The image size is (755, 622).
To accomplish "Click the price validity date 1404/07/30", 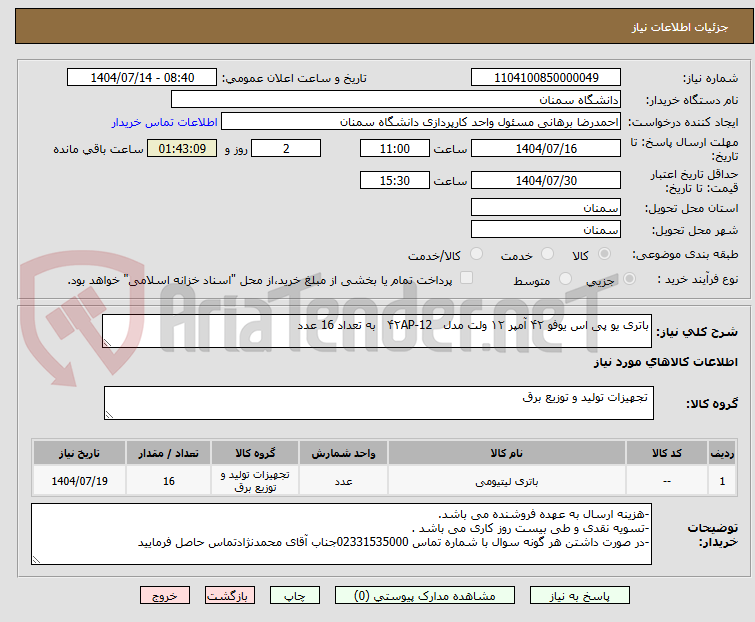I will point(546,181).
